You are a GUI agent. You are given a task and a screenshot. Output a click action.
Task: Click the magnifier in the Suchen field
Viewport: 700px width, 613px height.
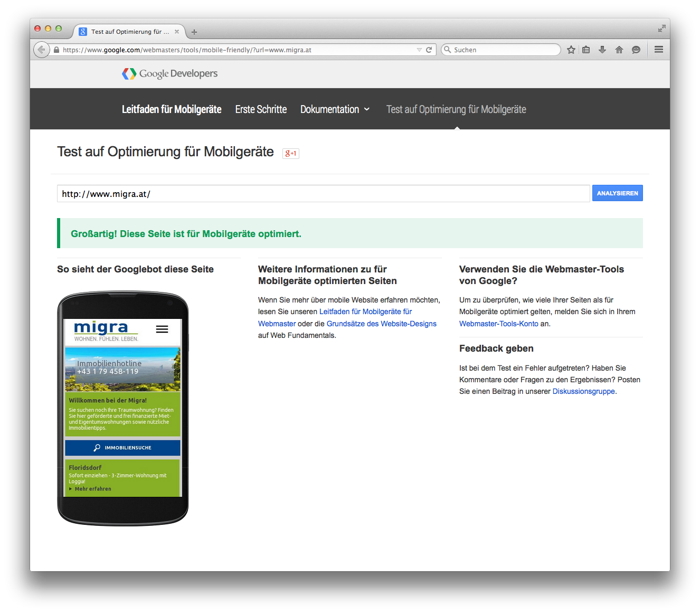coord(447,49)
